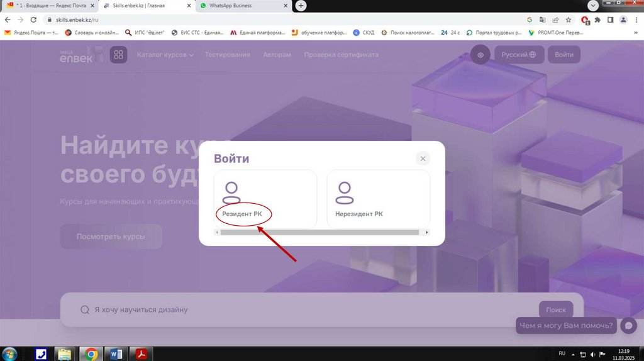644x361 pixels.
Task: Open the обучение платформ bookmark
Action: [319, 33]
